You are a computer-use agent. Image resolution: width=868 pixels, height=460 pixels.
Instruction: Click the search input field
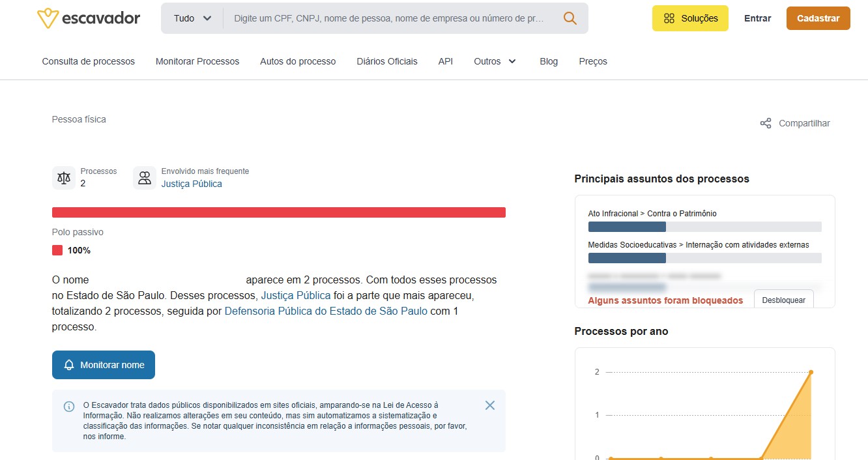pos(389,18)
